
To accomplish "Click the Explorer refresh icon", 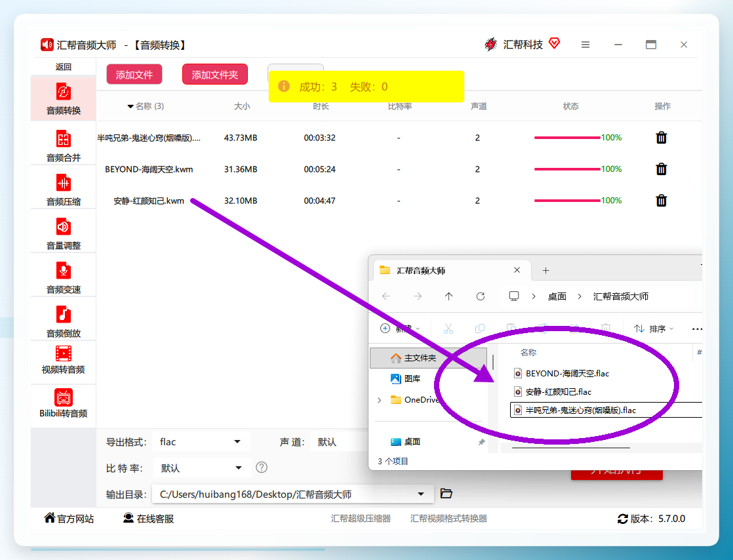I will (x=480, y=296).
